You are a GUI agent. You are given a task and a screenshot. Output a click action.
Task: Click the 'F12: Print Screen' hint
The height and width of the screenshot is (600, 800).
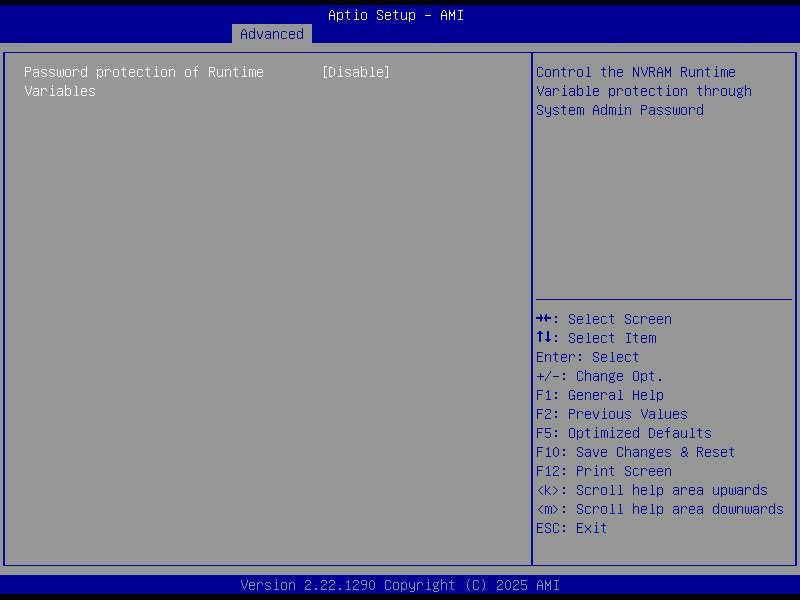(604, 471)
